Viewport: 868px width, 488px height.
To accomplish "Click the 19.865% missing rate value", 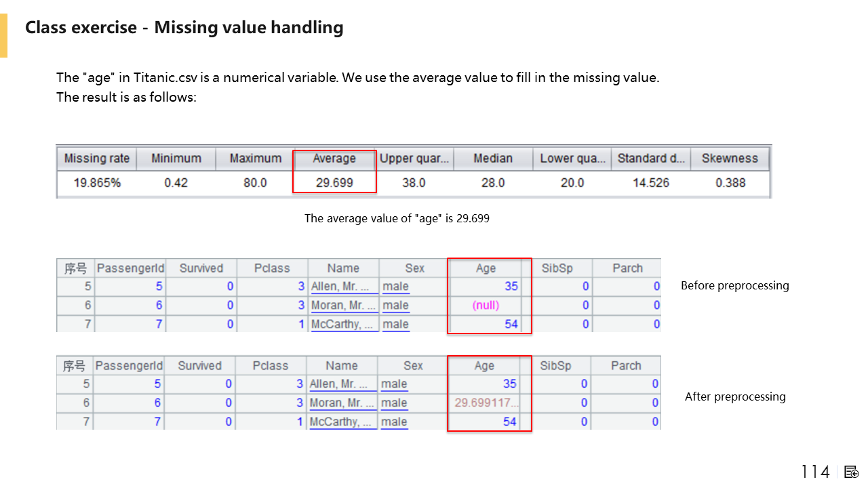I will [x=96, y=182].
